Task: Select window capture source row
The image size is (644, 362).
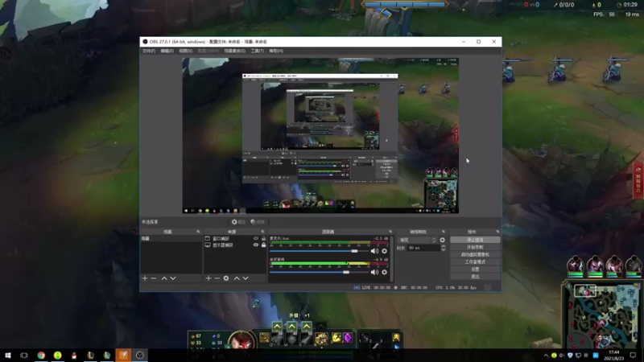Action: coord(235,238)
